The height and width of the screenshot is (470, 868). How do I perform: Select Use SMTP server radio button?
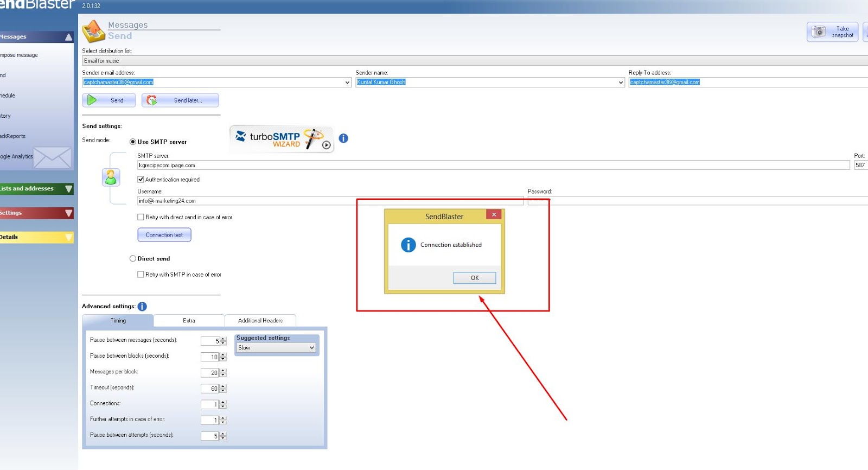pyautogui.click(x=133, y=142)
